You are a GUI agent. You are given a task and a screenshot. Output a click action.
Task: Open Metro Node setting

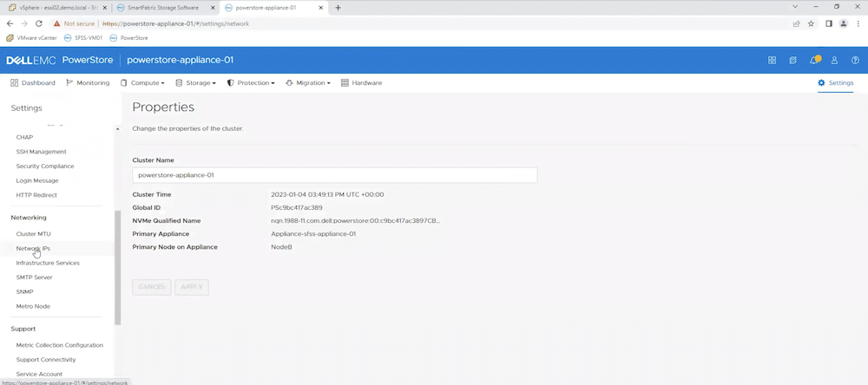(33, 306)
